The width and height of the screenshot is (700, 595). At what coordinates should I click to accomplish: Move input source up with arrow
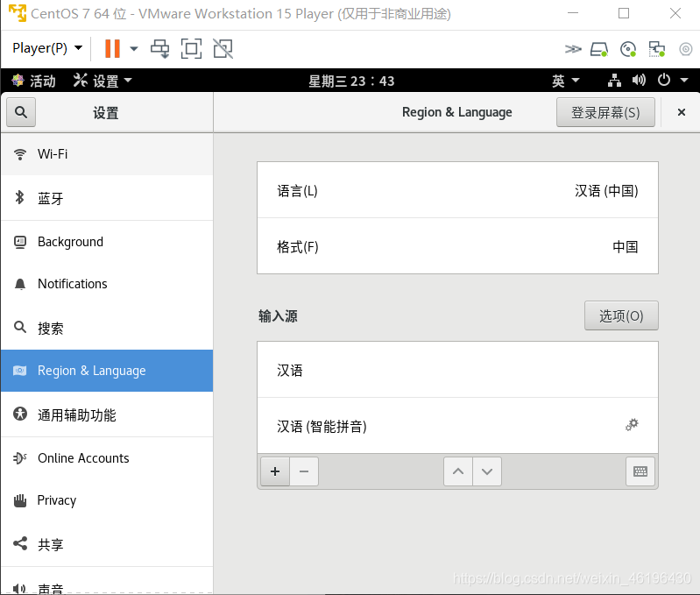(458, 471)
